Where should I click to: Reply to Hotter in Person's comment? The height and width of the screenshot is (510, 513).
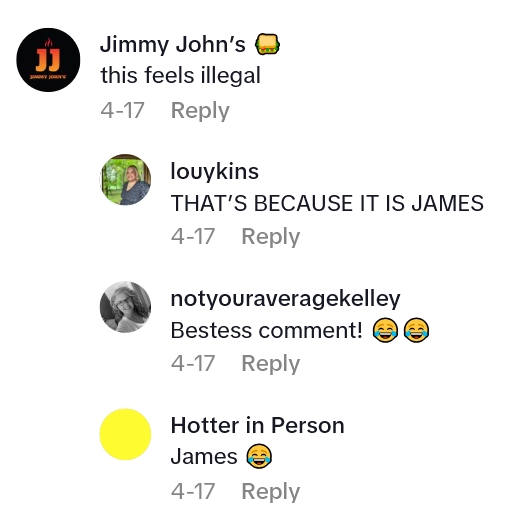[271, 491]
